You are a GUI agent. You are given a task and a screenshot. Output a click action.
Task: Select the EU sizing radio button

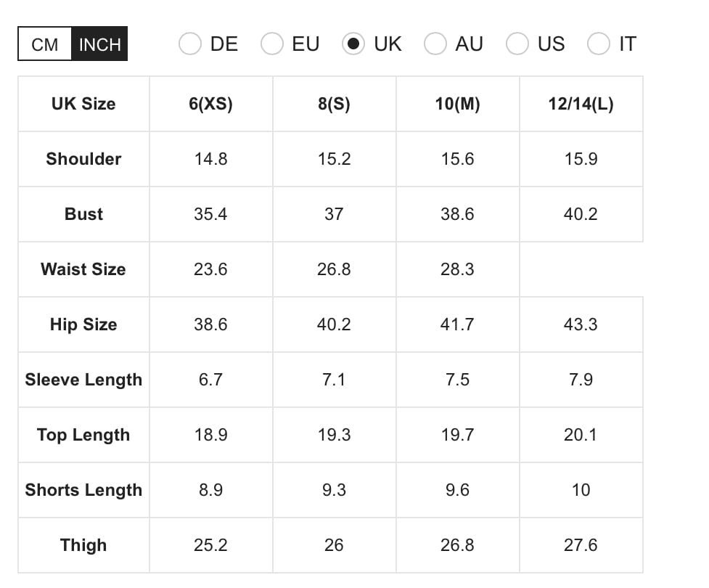[x=271, y=44]
